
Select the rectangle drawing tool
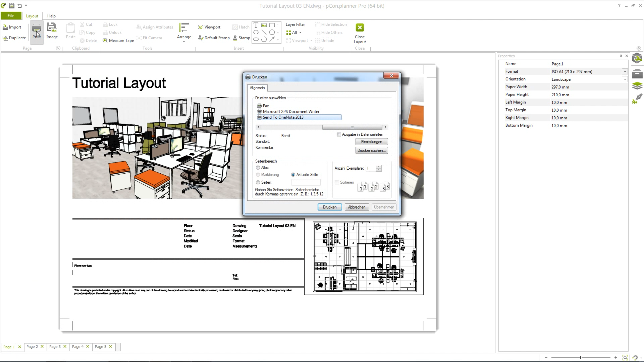[x=272, y=25]
